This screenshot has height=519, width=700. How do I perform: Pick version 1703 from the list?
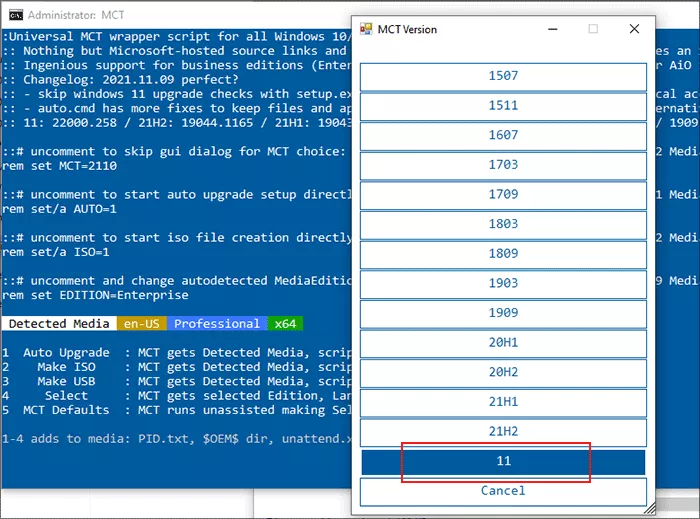(503, 165)
